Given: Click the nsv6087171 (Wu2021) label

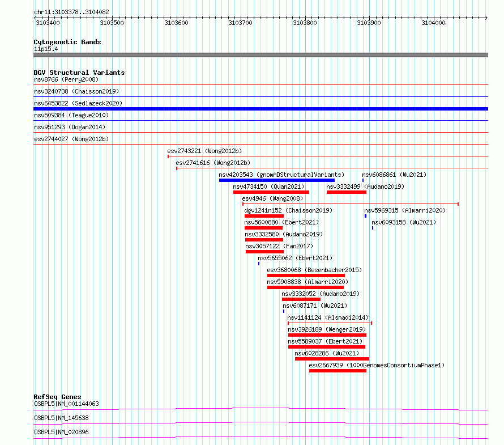Looking at the screenshot, I should 315,306.
